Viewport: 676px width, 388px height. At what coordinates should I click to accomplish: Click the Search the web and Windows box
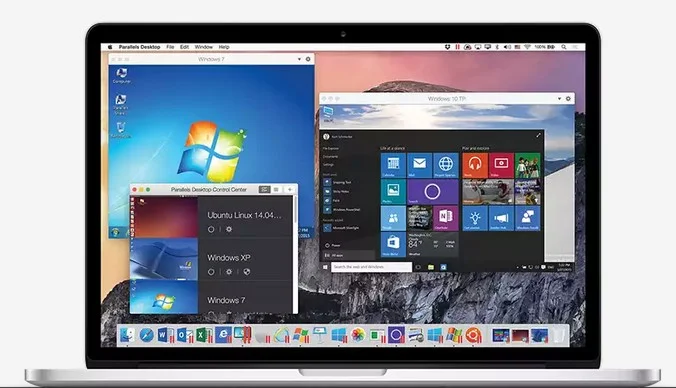pos(371,267)
